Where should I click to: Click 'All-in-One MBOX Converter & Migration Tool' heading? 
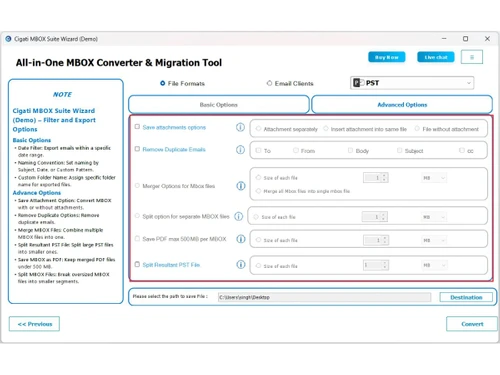tap(119, 63)
